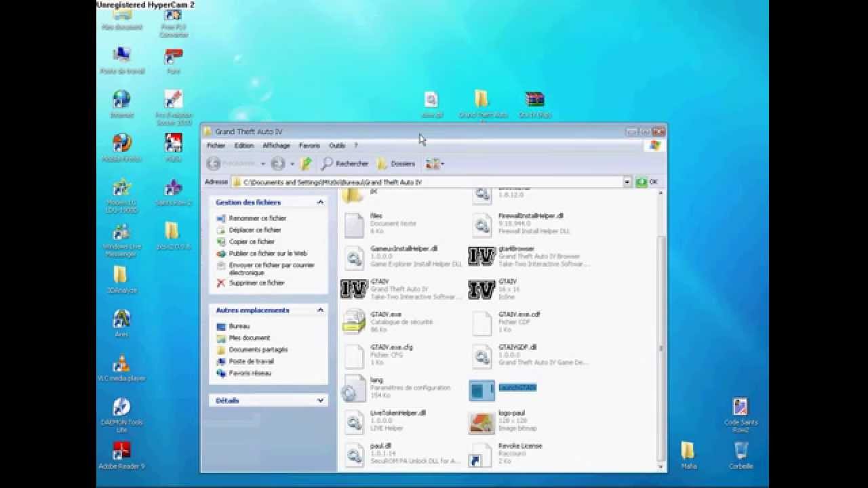Open forward button history dropdown arrow
Screen dimensions: 868x488
tap(292, 164)
